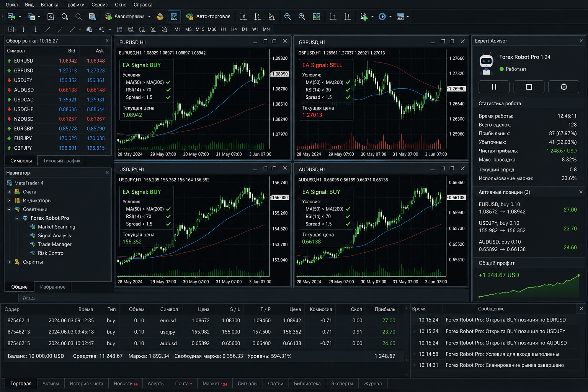Viewport: 588px width, 392px height.
Task: Open Expert Advisor settings gear
Action: coord(563,87)
